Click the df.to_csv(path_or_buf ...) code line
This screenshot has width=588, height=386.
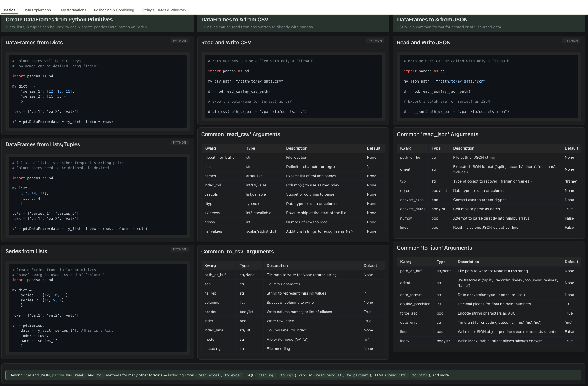(x=257, y=112)
